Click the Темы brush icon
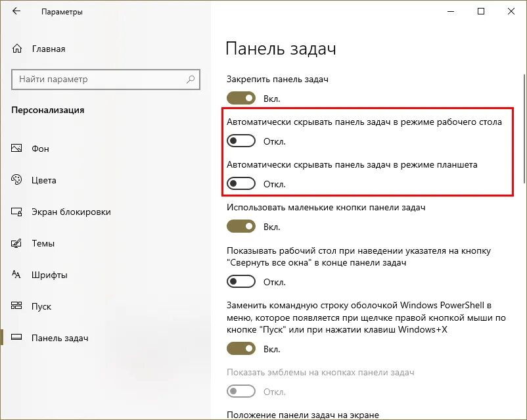The width and height of the screenshot is (527, 420). 16,243
